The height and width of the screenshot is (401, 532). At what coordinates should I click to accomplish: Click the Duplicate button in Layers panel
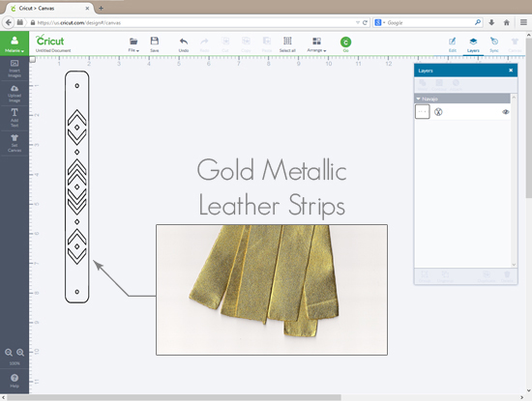(487, 276)
